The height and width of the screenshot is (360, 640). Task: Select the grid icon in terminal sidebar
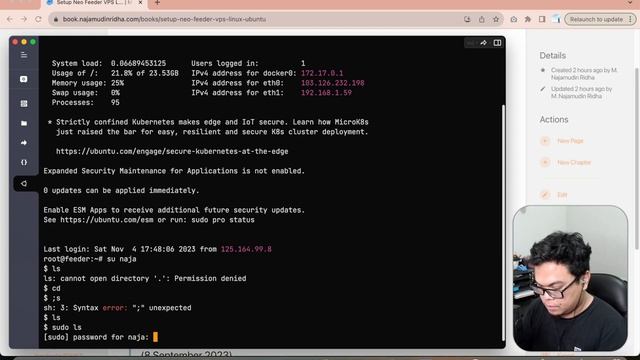[24, 103]
